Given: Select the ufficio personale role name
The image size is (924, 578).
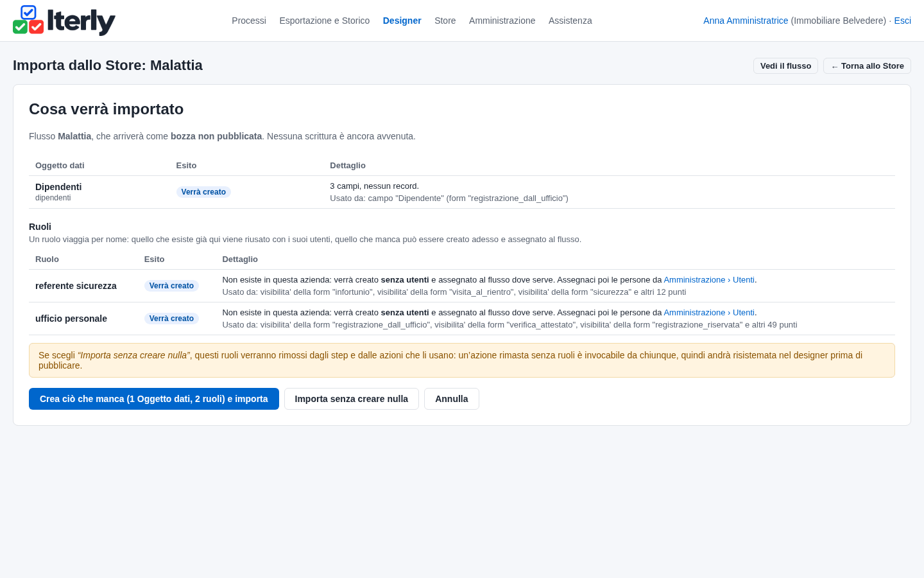Looking at the screenshot, I should (x=71, y=319).
